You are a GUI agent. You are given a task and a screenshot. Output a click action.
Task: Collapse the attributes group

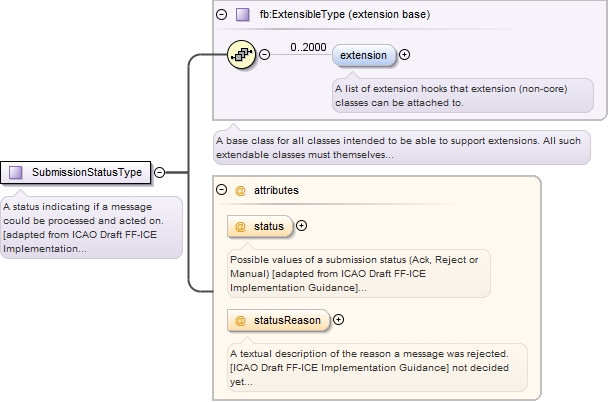[222, 190]
